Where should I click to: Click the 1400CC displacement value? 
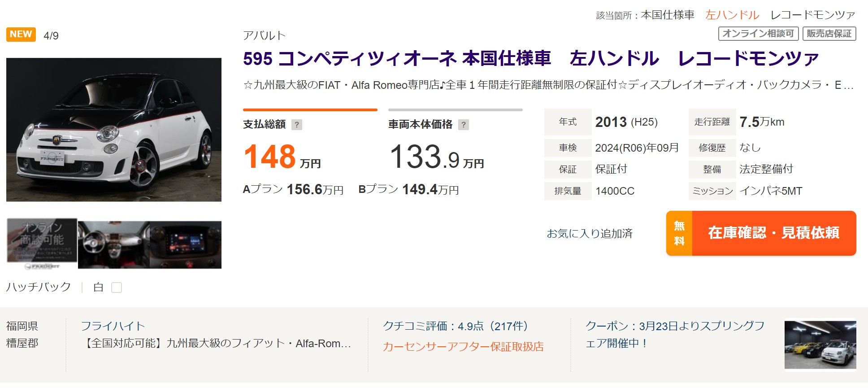(615, 191)
